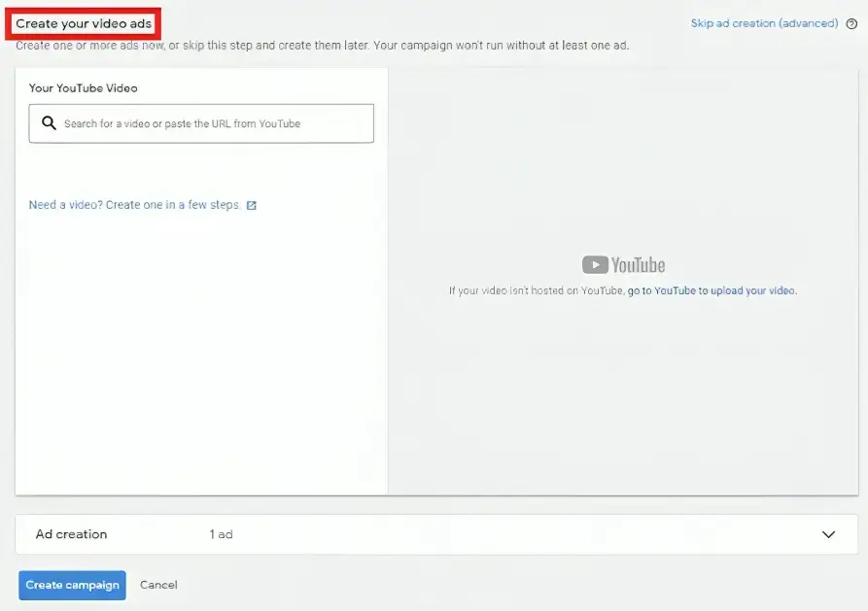This screenshot has width=868, height=611.
Task: Click 'Create one or more ads now' description
Action: [322, 46]
